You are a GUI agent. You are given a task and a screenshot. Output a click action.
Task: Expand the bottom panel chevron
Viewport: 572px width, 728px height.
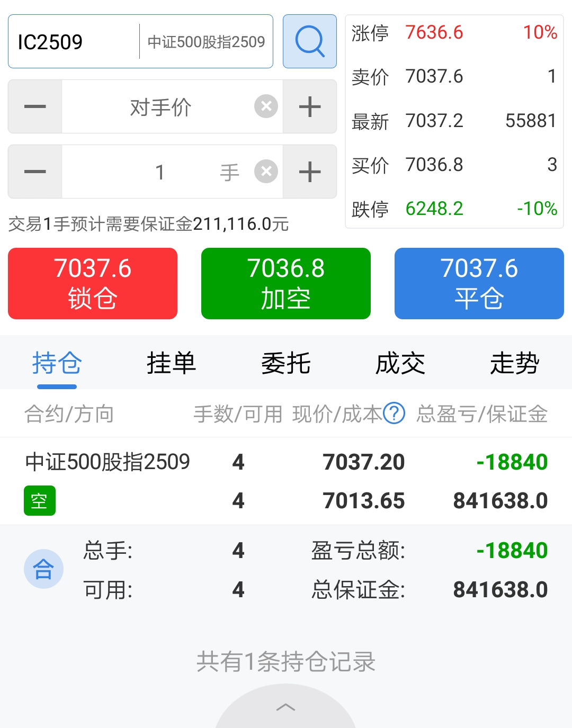point(286,707)
